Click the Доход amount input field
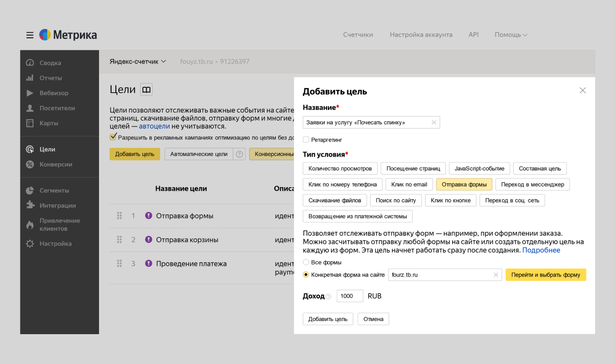 350,296
